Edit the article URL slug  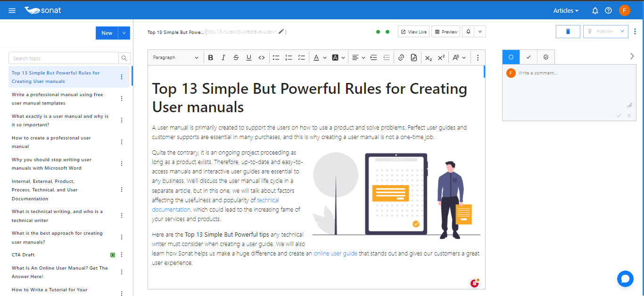(x=281, y=32)
